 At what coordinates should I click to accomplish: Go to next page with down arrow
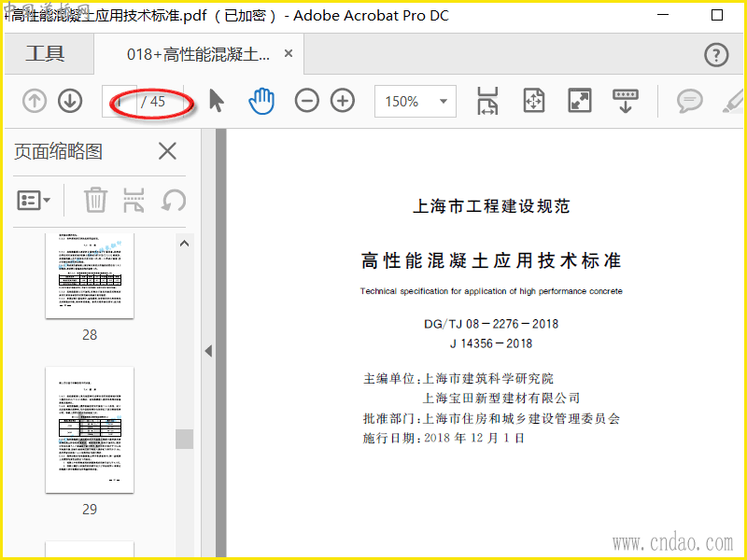click(70, 101)
